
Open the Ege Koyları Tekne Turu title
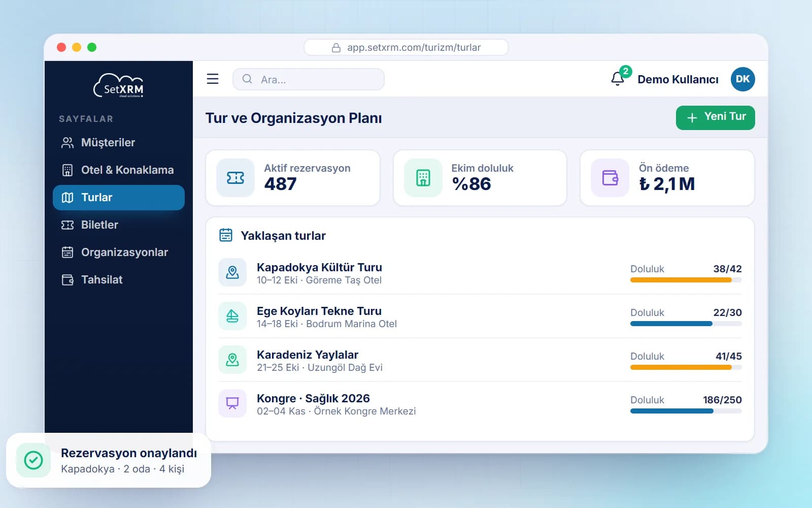pyautogui.click(x=319, y=311)
